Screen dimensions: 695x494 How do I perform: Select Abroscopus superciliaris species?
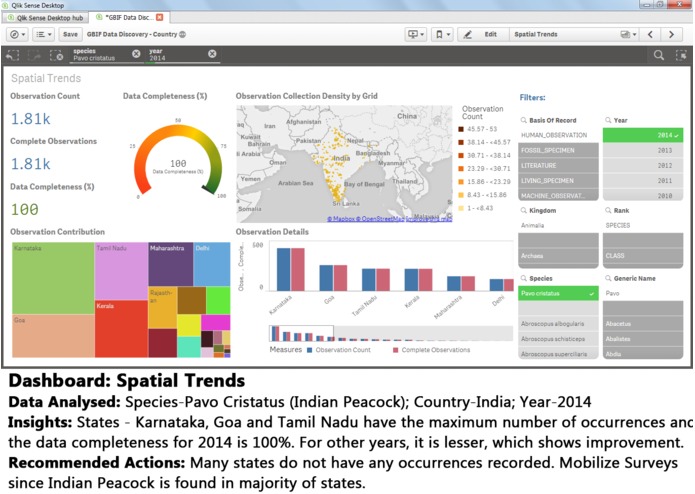(x=558, y=354)
